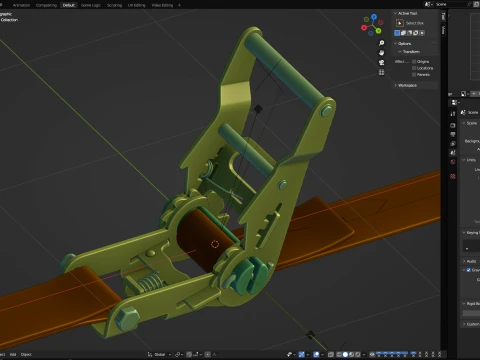Viewport: 480px width, 360px height.
Task: Select rendered viewport shading mode
Action: tap(358, 354)
